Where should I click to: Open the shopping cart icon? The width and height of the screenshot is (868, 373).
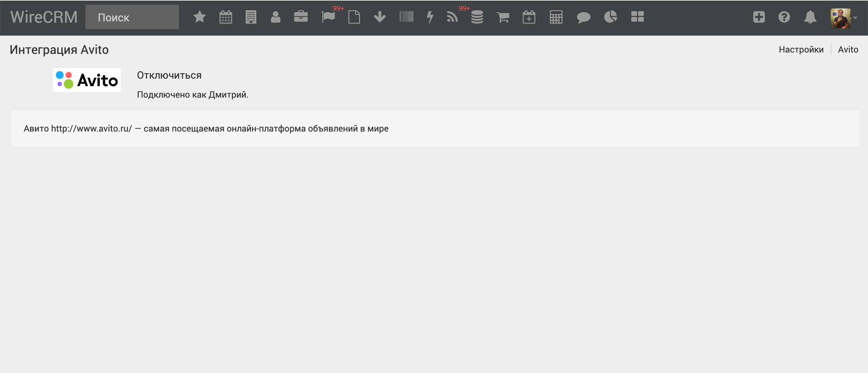tap(503, 17)
